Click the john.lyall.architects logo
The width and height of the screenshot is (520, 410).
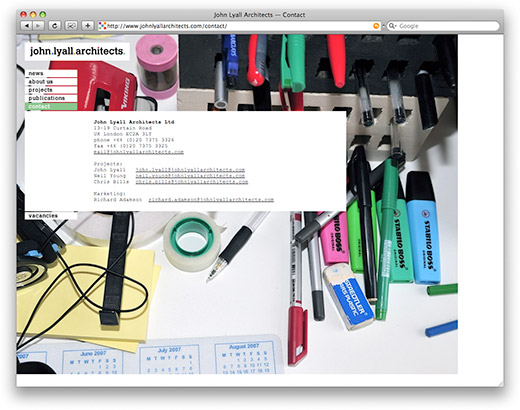tap(77, 51)
